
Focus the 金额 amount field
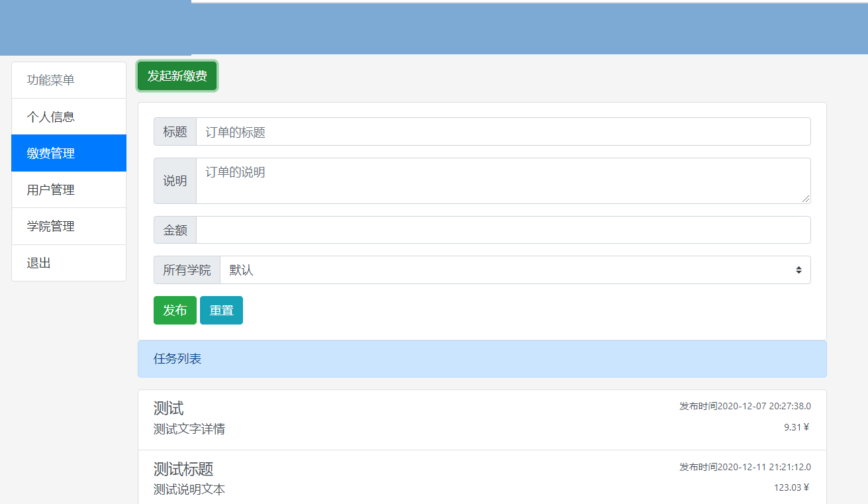point(503,230)
